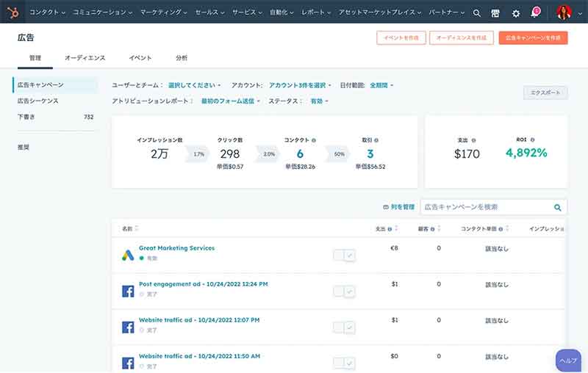Open Website traffic ad - 10/24/2022 12:07 PM
This screenshot has width=588, height=373.
point(199,320)
